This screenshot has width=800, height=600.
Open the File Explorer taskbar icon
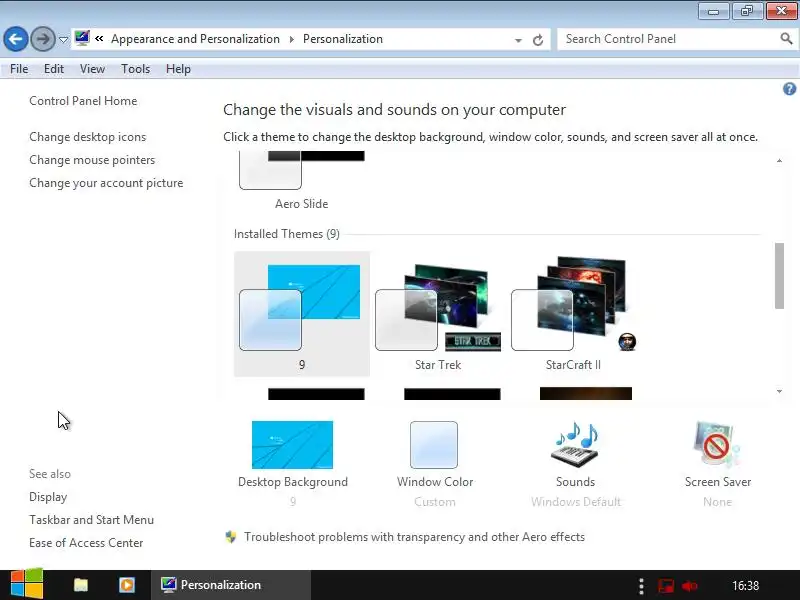pyautogui.click(x=81, y=585)
